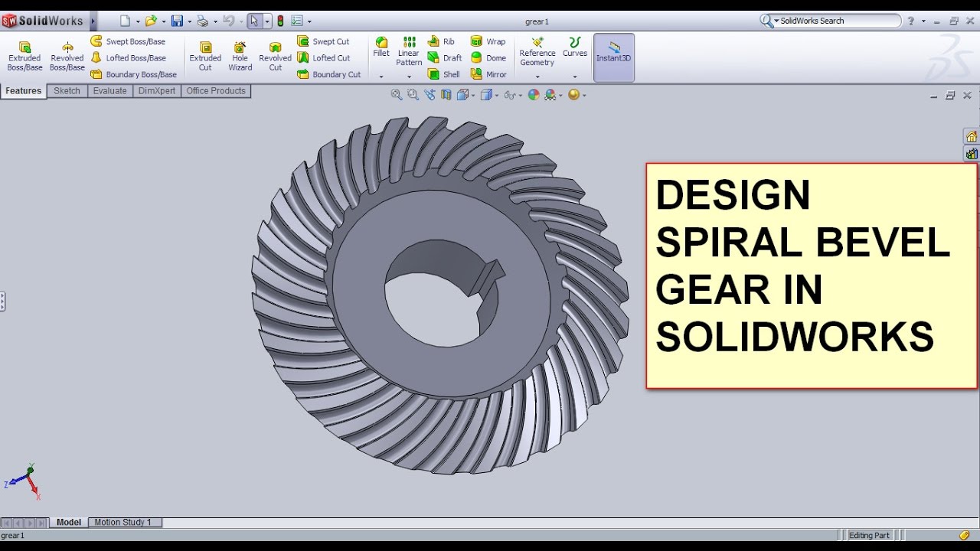
Task: Activate the Section View icon
Action: pos(446,95)
